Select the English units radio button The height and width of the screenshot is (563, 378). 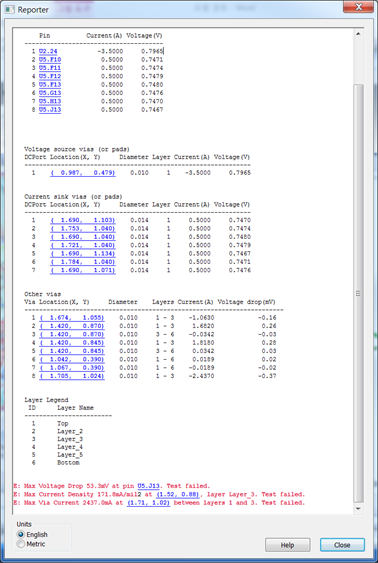pyautogui.click(x=21, y=535)
